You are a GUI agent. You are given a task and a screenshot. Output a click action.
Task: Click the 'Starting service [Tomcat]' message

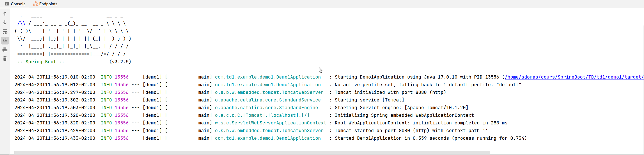[369, 100]
